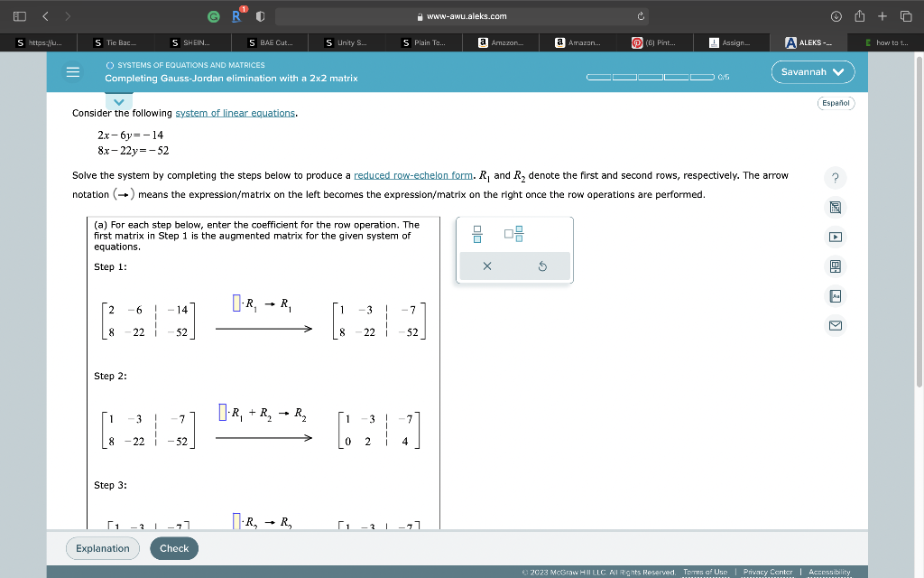Screen dimensions: 924x578
Task: Open the fraction input template icon
Action: click(x=476, y=233)
